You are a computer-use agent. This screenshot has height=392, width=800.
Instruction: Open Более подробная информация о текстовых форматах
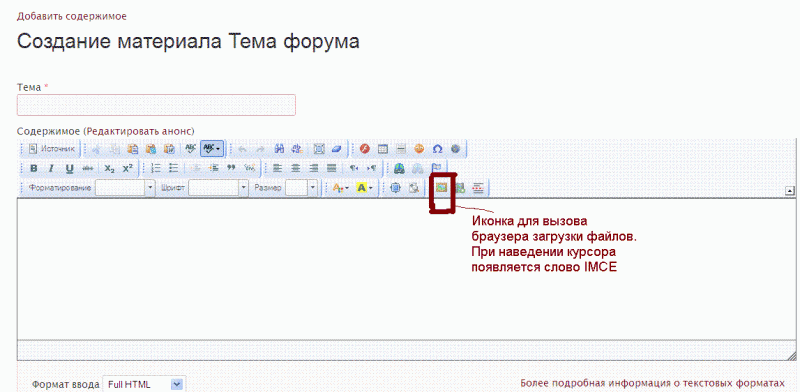[653, 383]
